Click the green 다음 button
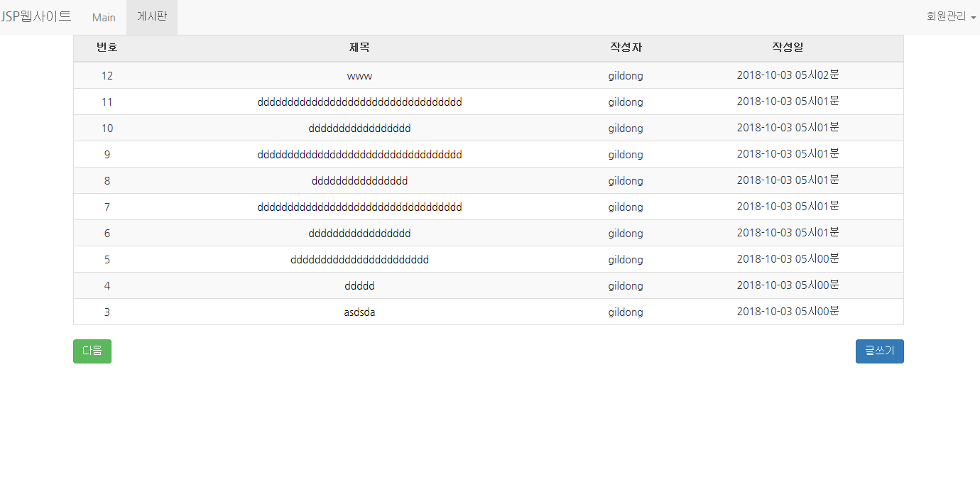 click(92, 351)
